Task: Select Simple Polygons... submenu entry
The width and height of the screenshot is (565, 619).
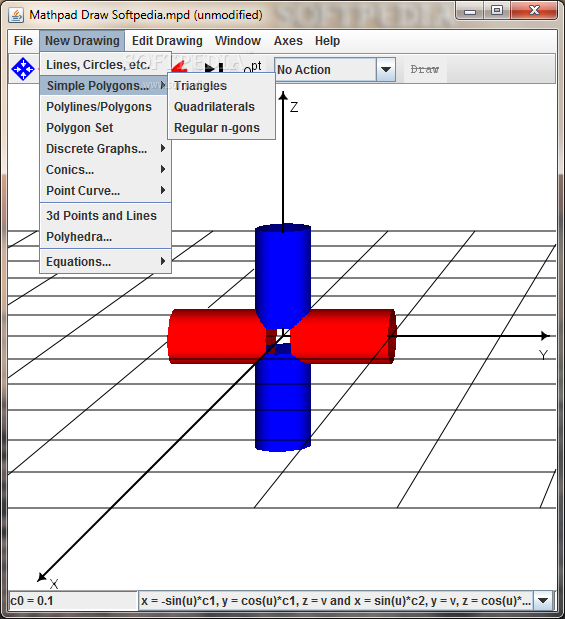Action: tap(103, 86)
